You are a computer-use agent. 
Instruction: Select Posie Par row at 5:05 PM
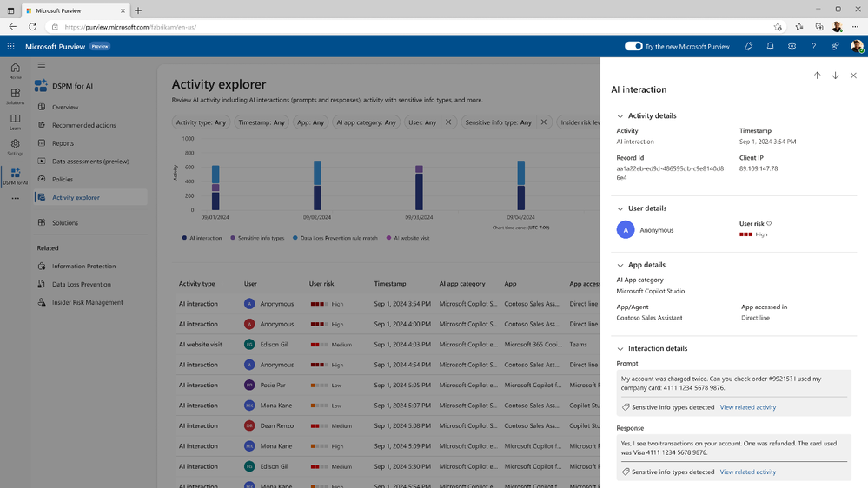click(x=388, y=385)
